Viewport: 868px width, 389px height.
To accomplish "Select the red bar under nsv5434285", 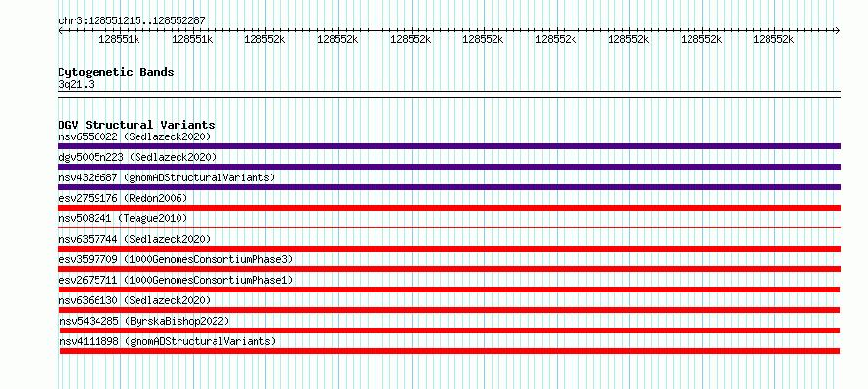I will [x=450, y=331].
